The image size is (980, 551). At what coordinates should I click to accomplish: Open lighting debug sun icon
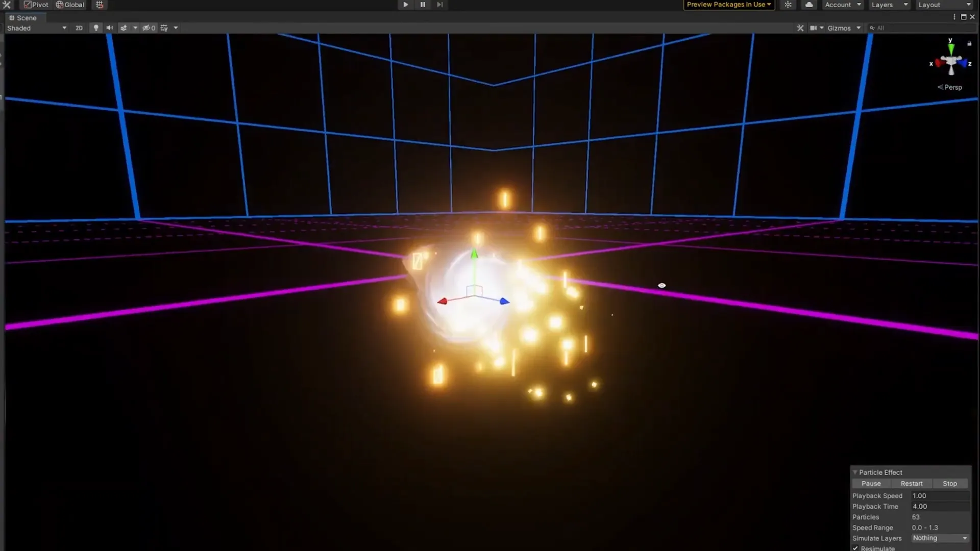pos(788,5)
